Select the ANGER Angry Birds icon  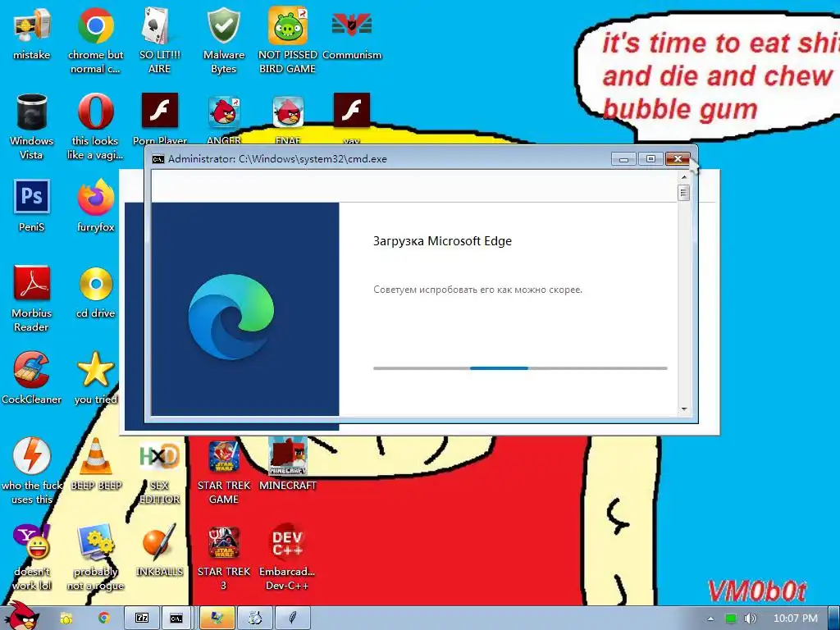224,119
